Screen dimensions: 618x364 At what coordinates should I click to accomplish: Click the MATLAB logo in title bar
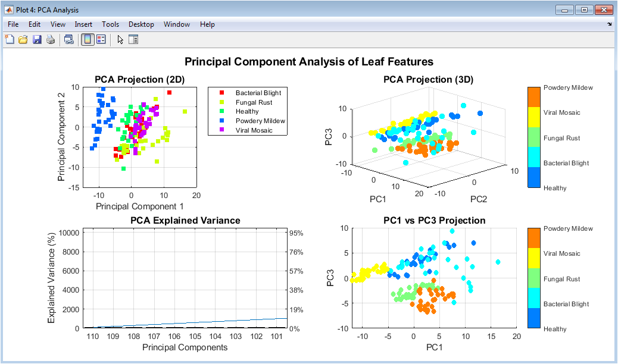pos(10,10)
